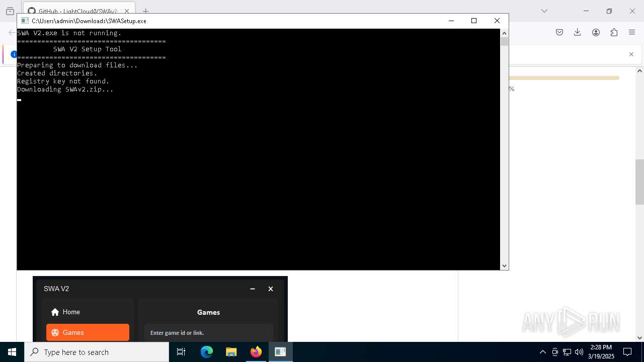644x362 pixels.
Task: Click the Firefox recent browsing sidebar icon
Action: [10, 11]
